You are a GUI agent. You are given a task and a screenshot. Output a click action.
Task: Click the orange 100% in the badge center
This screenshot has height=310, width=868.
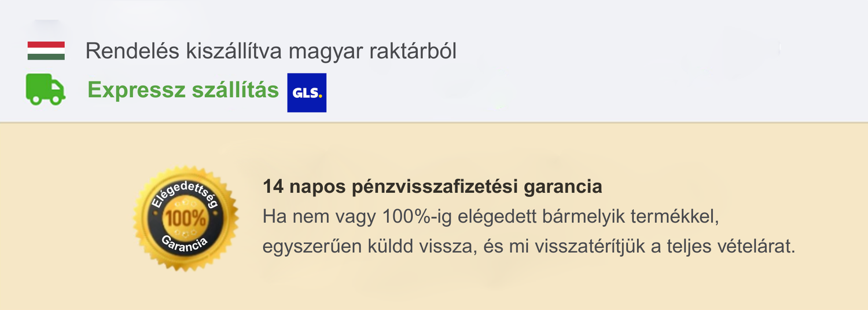(x=186, y=219)
